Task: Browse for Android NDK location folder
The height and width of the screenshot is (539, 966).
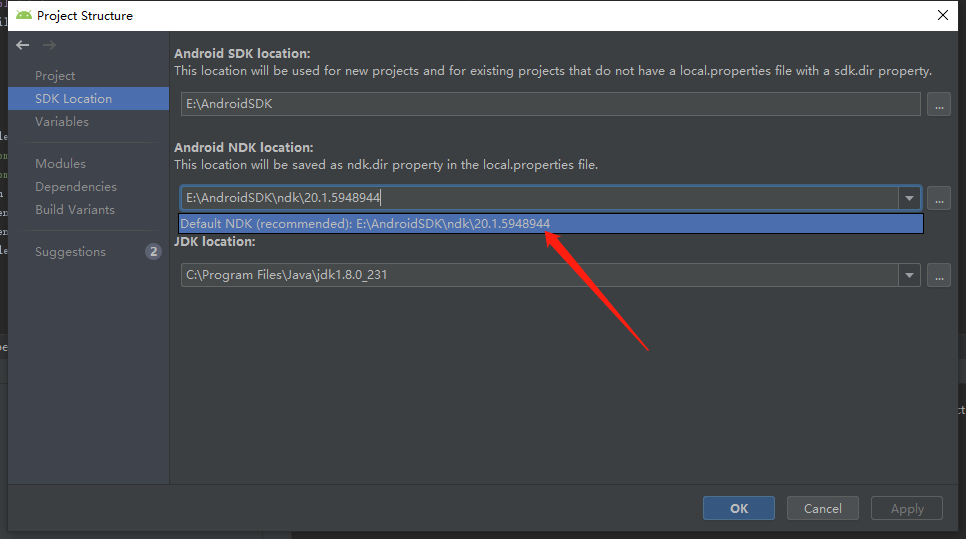Action: (x=939, y=198)
